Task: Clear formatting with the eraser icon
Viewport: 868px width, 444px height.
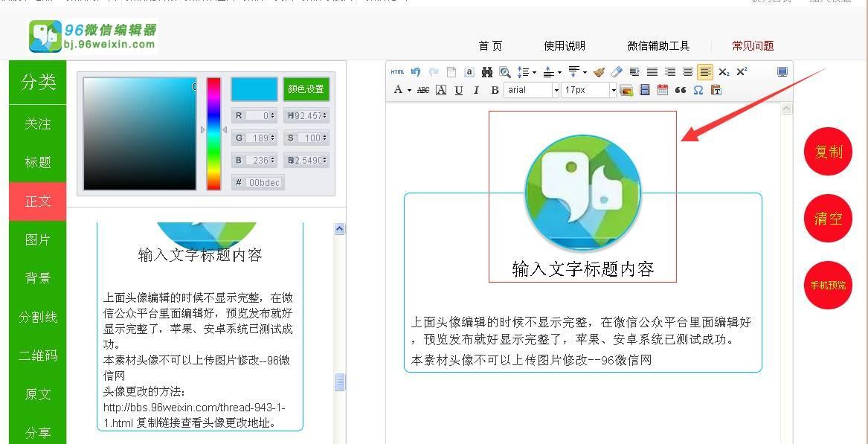Action: coord(616,72)
